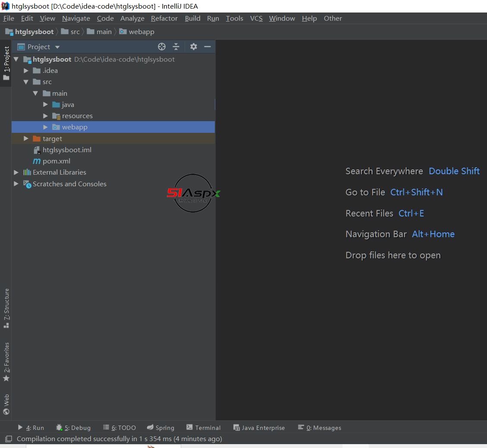
Task: Open the Help menu
Action: [x=309, y=18]
